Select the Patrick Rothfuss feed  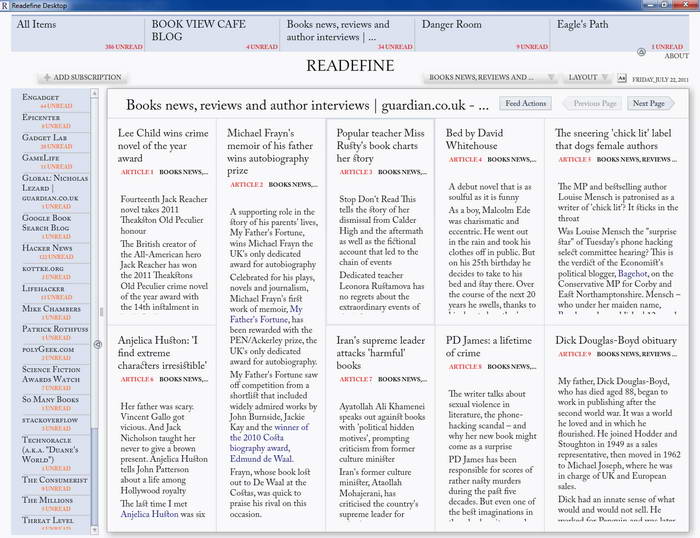pyautogui.click(x=51, y=333)
